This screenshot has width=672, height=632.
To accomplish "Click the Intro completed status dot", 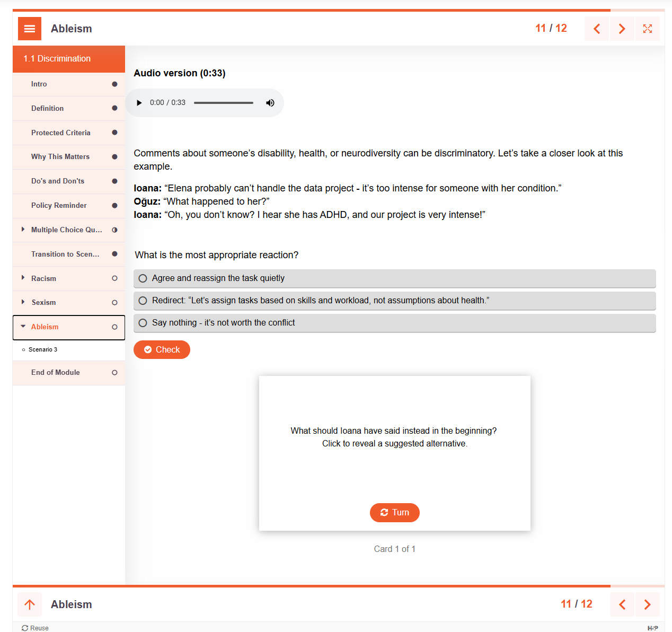I will [x=114, y=84].
